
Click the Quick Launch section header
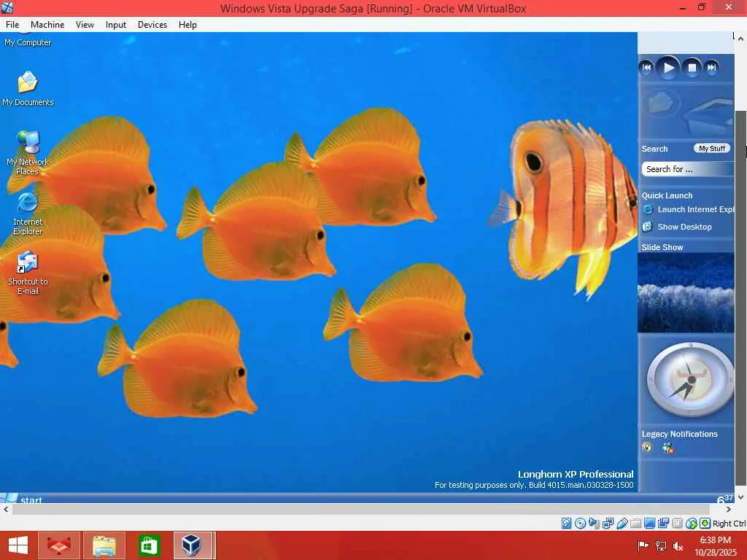click(667, 195)
